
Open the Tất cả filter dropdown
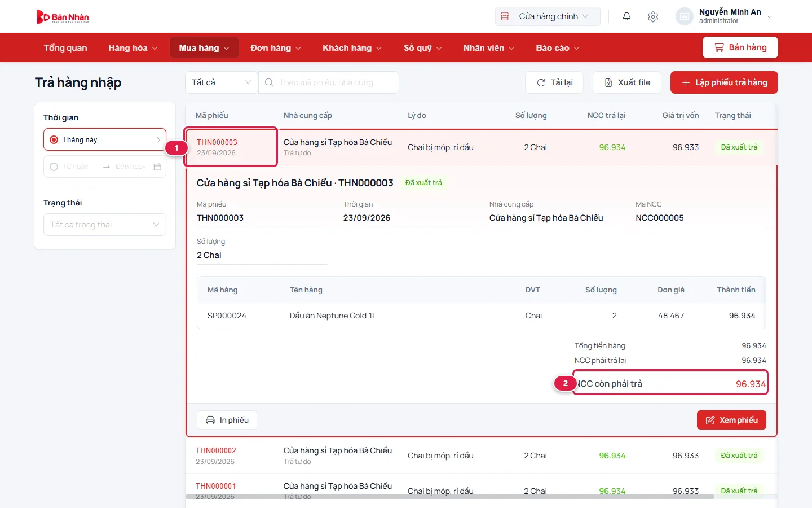coord(221,82)
